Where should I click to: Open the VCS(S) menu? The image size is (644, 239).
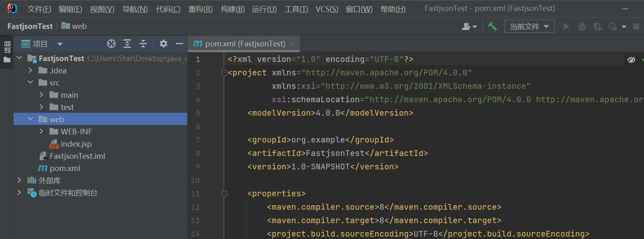tap(327, 9)
